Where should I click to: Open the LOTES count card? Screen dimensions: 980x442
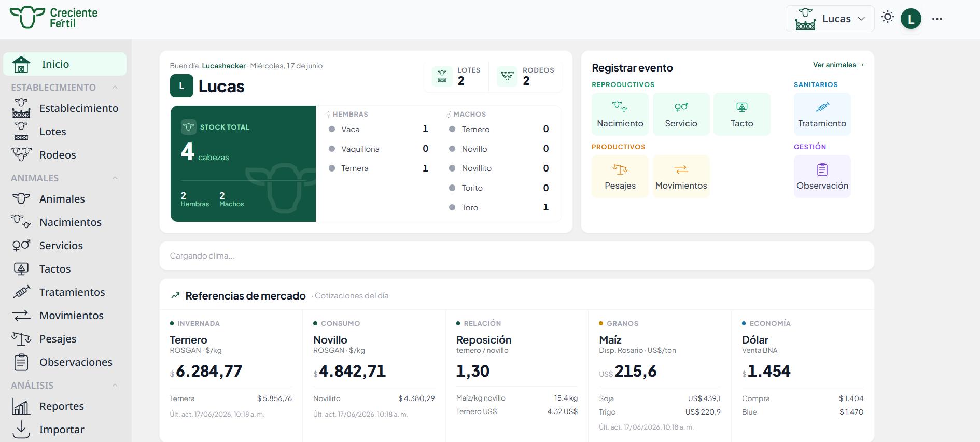(x=457, y=76)
